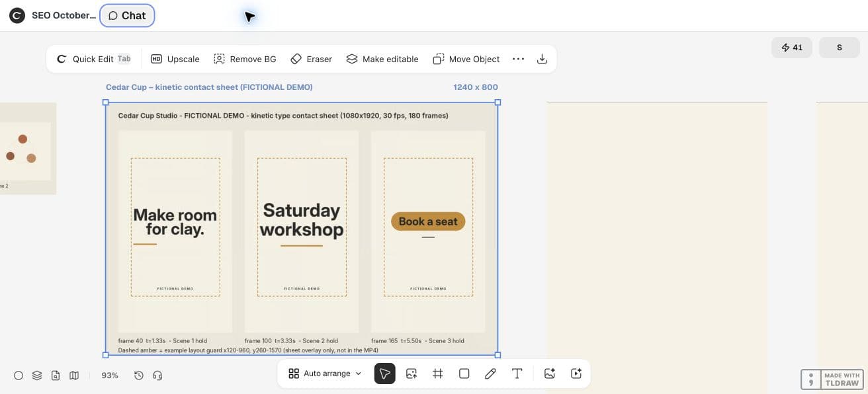The height and width of the screenshot is (394, 868).
Task: Select the text tool
Action: [x=517, y=374]
